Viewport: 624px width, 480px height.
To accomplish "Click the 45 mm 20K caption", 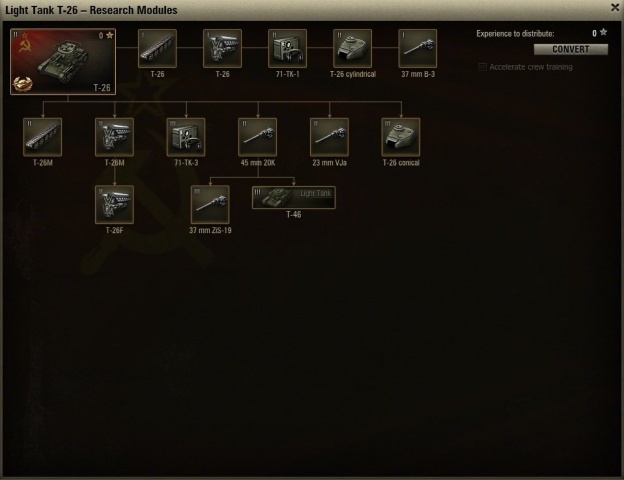I will [x=257, y=163].
